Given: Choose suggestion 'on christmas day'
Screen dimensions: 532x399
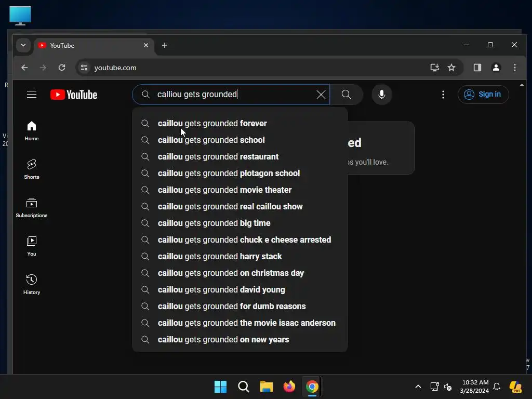Looking at the screenshot, I should (240, 273).
